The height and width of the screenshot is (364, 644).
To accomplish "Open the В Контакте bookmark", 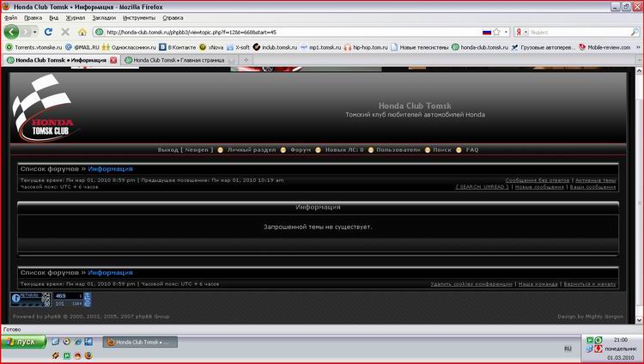I will [x=178, y=47].
